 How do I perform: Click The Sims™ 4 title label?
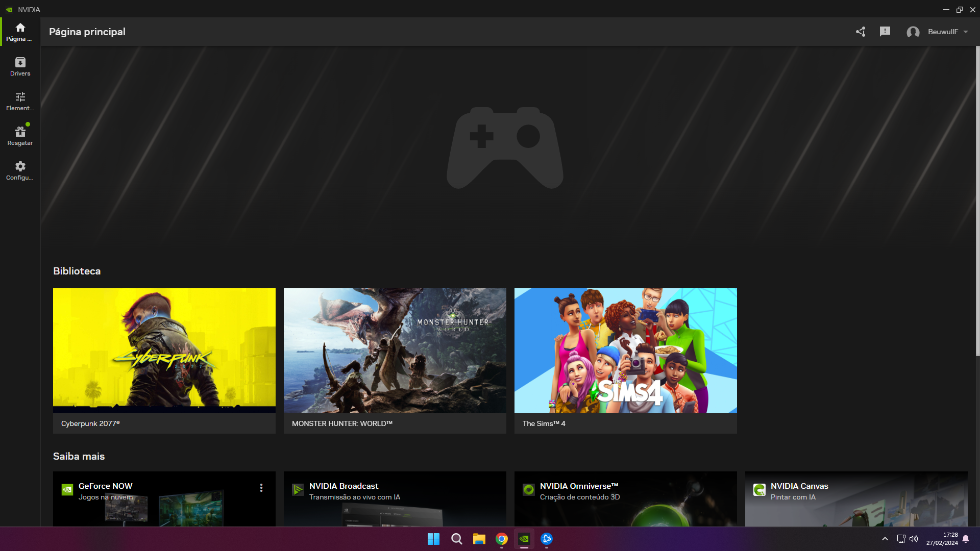(x=544, y=423)
